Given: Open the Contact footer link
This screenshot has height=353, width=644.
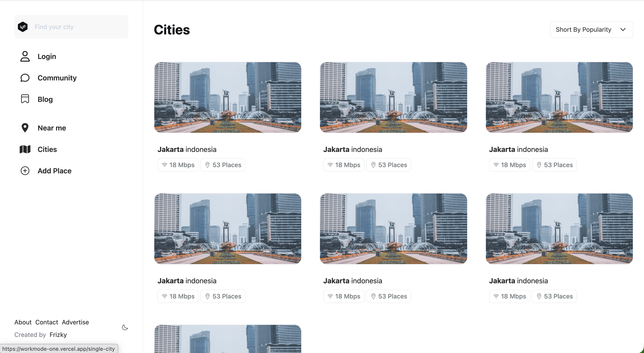Looking at the screenshot, I should coord(47,322).
